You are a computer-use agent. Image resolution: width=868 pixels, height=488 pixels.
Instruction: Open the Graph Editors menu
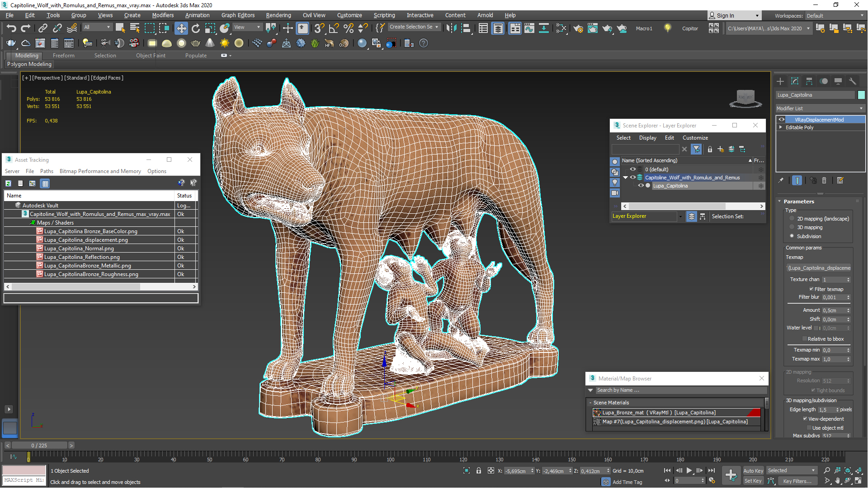tap(238, 15)
